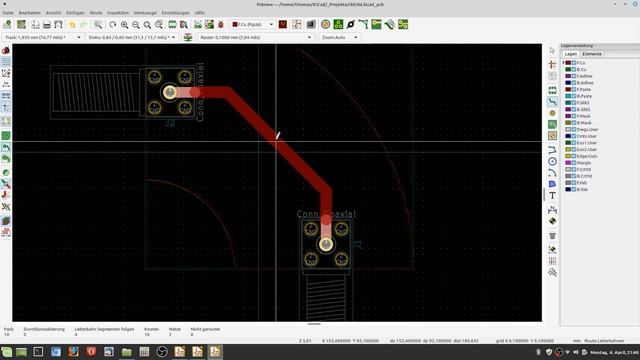This screenshot has height=360, width=640.
Task: Run design rules check (ladybug)
Action: tap(221, 25)
